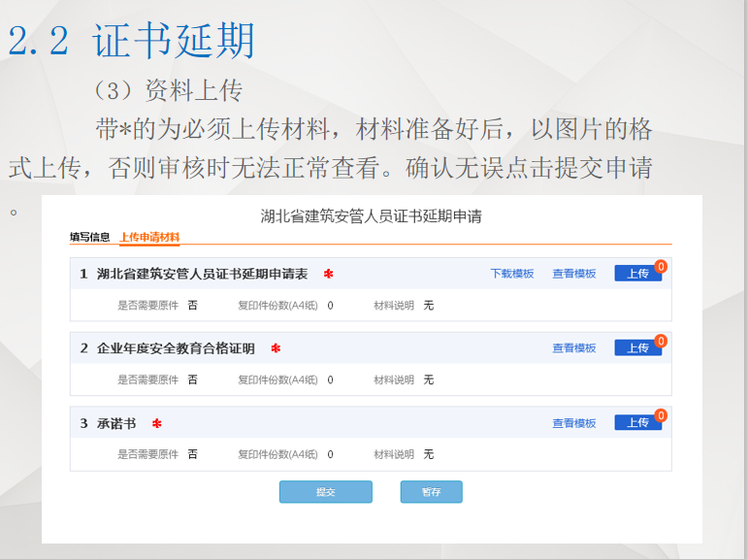The image size is (748, 560).
Task: Click upload count badge on 承诺书 row
Action: point(661,415)
